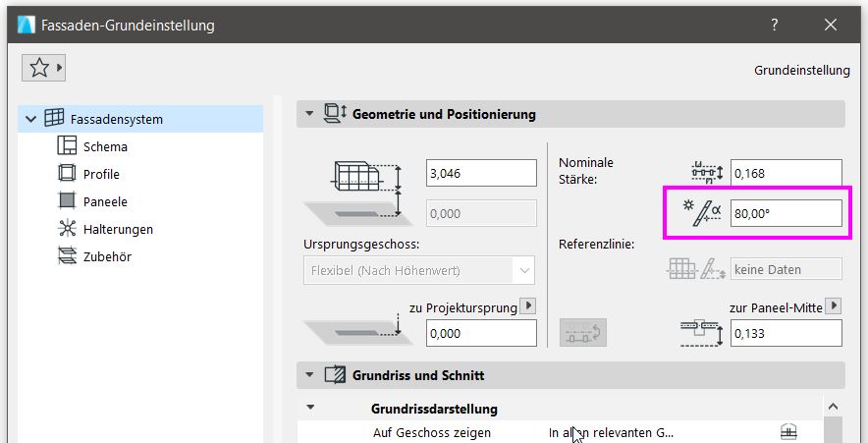Select Schema in the tree
The height and width of the screenshot is (443, 868).
coord(105,146)
